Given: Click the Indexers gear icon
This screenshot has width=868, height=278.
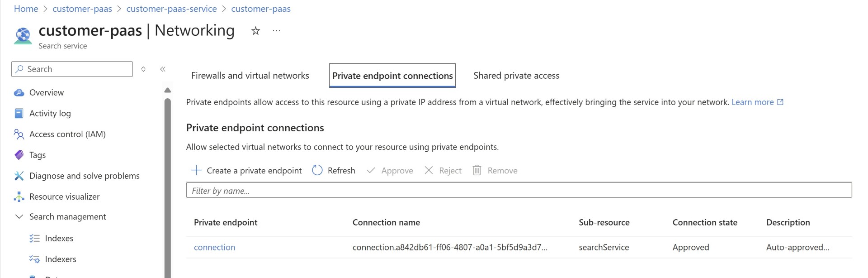Looking at the screenshot, I should [x=34, y=259].
